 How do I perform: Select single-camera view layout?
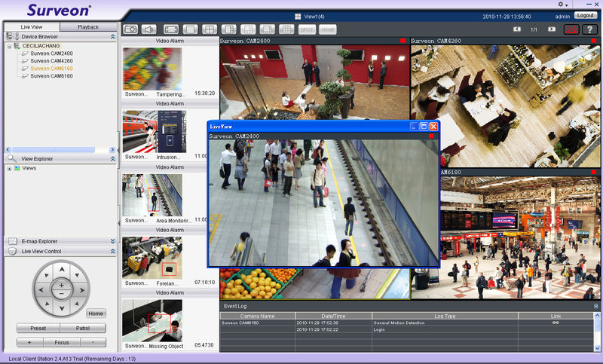click(x=191, y=29)
